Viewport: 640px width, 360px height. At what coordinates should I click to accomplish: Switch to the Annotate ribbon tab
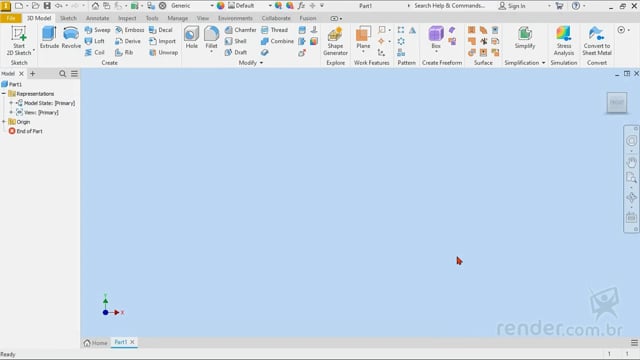(x=98, y=18)
